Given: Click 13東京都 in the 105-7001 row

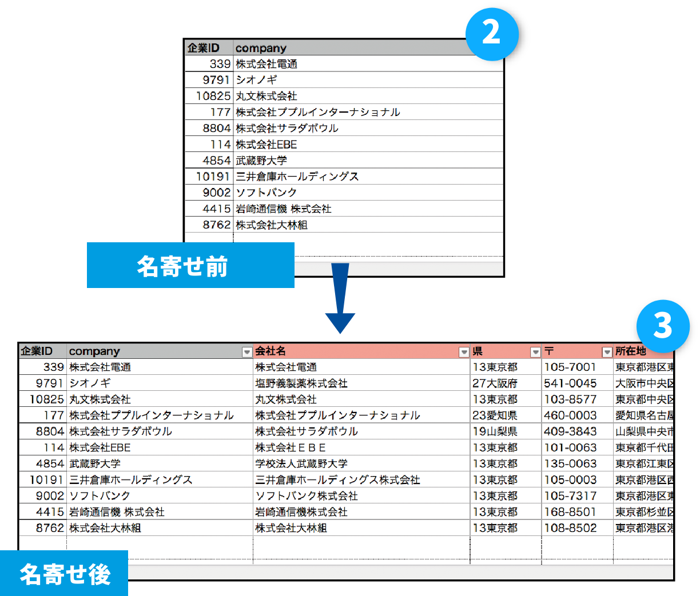Looking at the screenshot, I should [506, 367].
